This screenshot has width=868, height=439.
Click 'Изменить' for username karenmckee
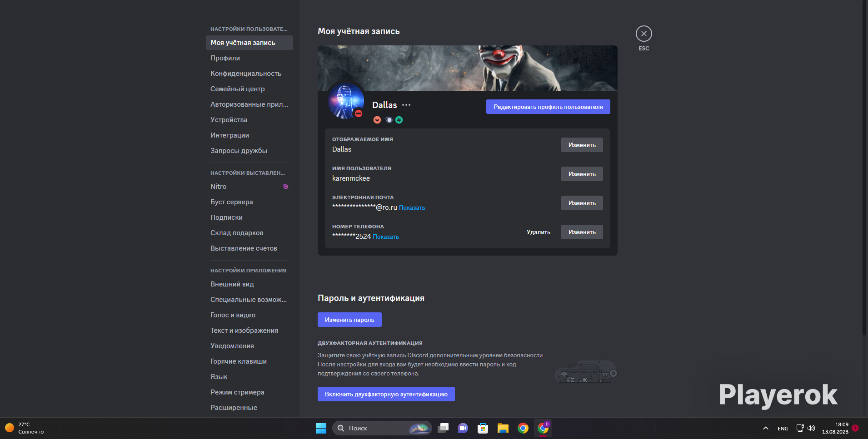[x=582, y=174]
